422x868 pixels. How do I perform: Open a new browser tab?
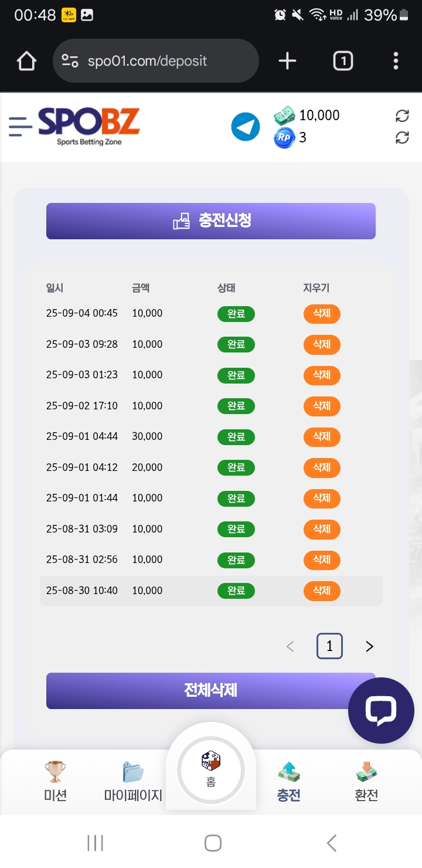click(287, 61)
